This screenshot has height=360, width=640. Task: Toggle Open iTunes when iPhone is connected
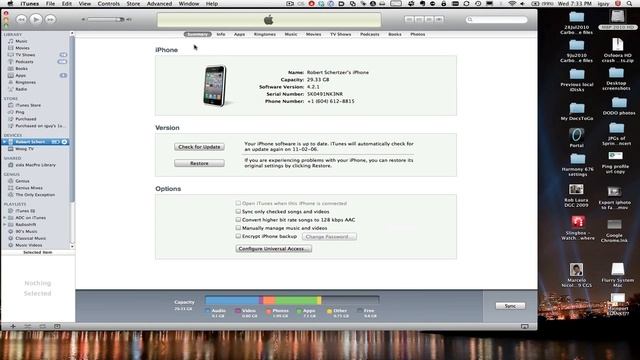238,203
